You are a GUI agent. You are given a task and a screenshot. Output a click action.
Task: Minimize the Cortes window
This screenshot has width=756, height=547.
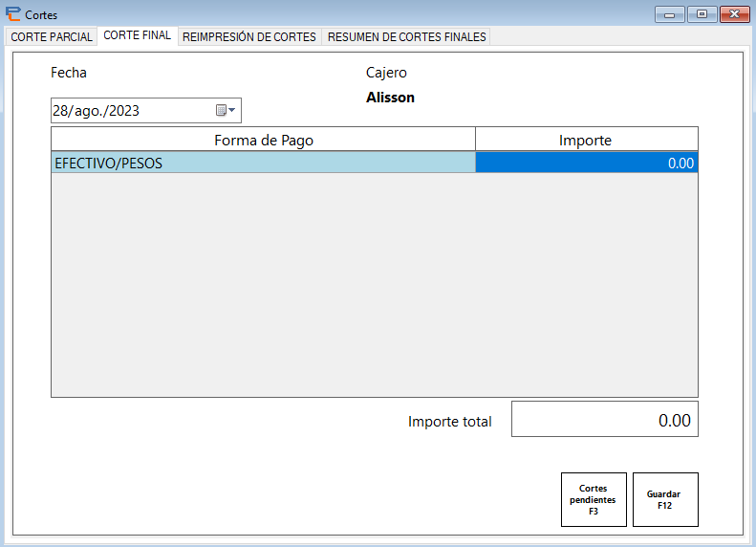[670, 14]
